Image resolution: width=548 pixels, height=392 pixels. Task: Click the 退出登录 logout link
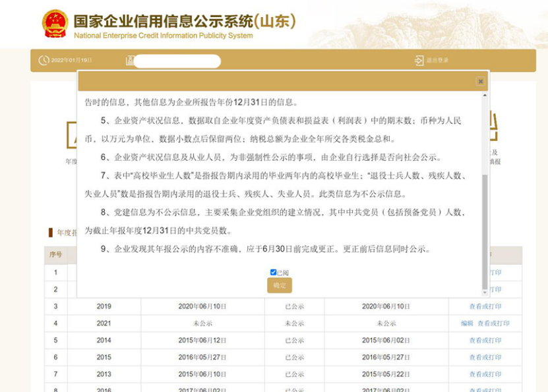438,61
